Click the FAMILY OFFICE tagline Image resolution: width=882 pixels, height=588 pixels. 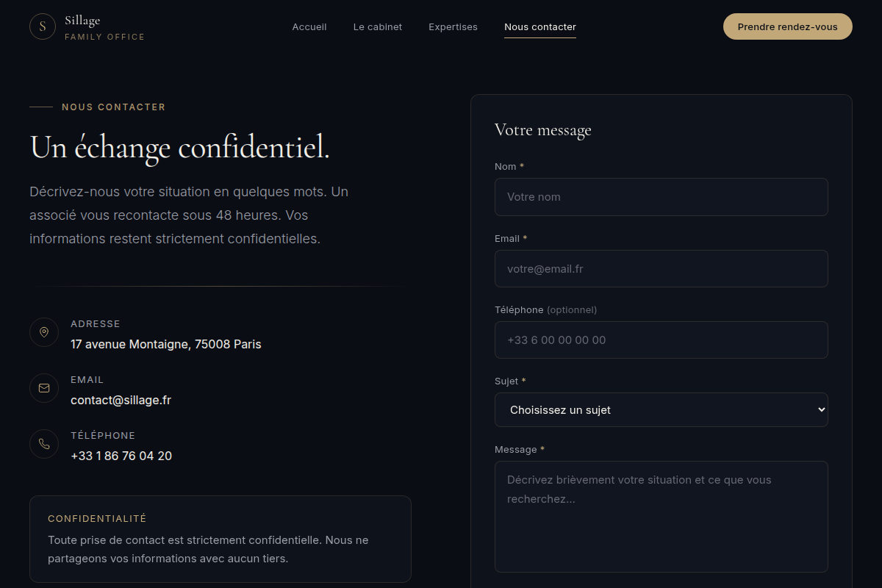coord(105,37)
